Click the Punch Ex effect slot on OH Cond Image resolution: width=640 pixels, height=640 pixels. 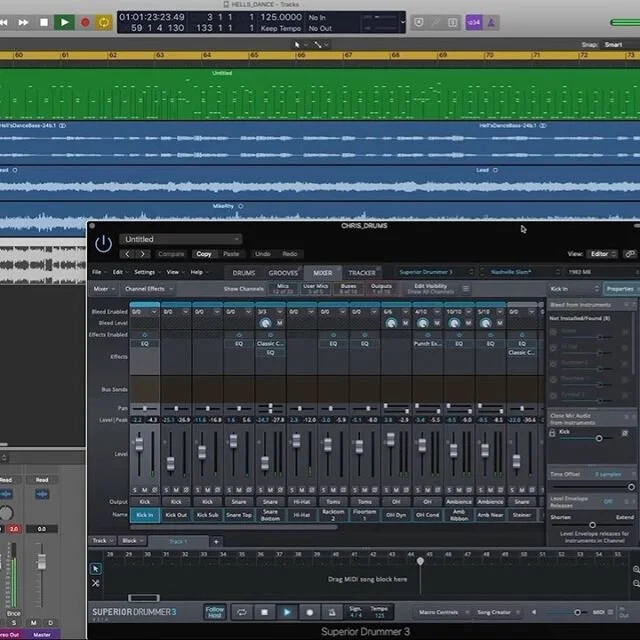pos(427,344)
